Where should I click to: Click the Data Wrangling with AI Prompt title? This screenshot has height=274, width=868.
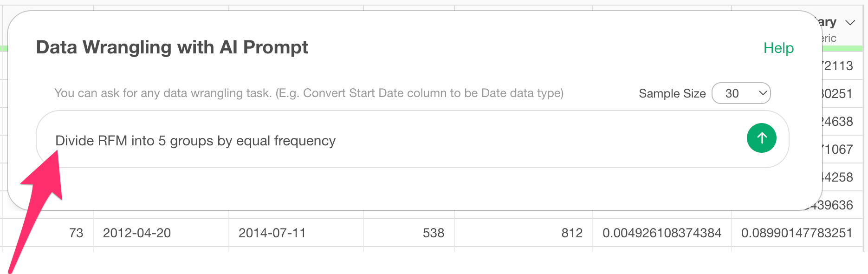point(172,47)
